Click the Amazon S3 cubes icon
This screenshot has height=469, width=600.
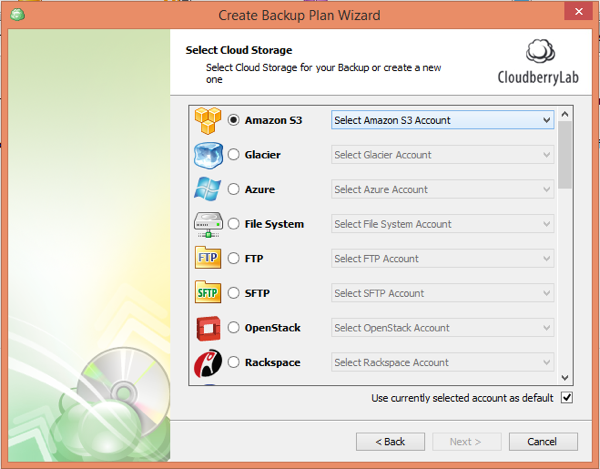(208, 121)
